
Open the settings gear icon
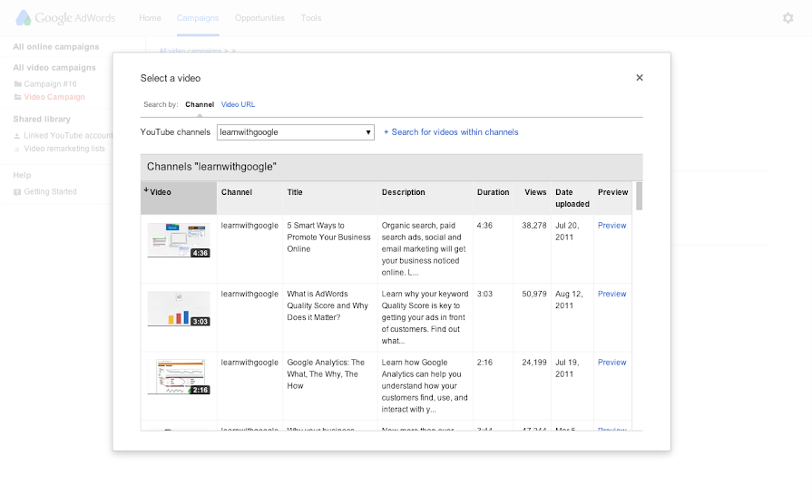[x=788, y=18]
